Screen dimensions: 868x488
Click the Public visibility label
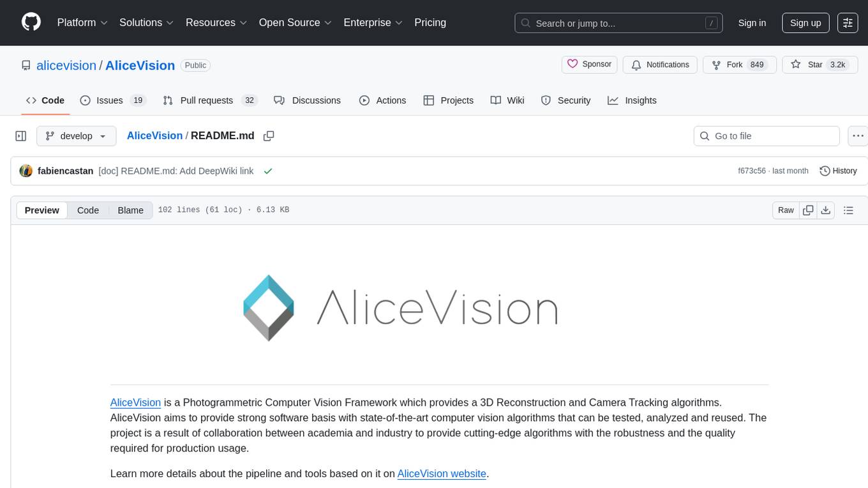[195, 65]
